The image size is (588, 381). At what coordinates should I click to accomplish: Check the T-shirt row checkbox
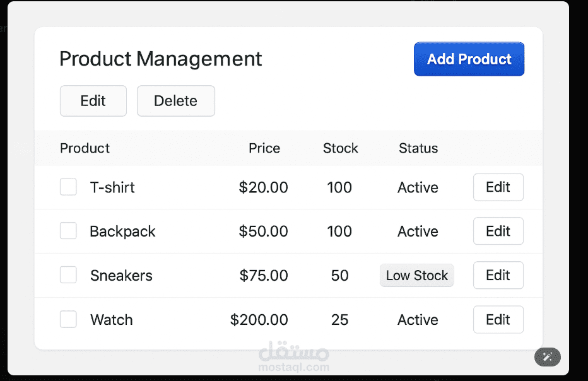tap(68, 187)
